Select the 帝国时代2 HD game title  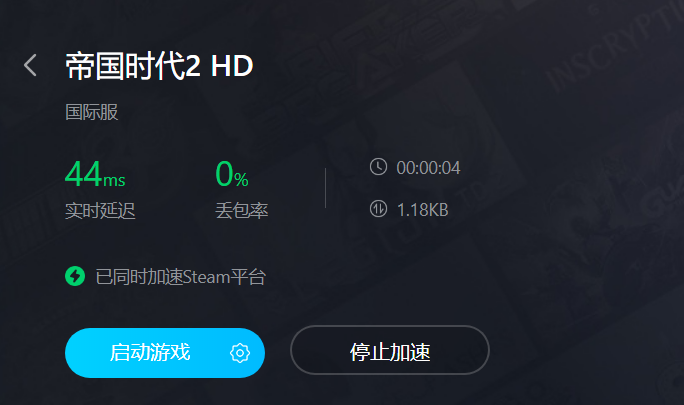159,66
